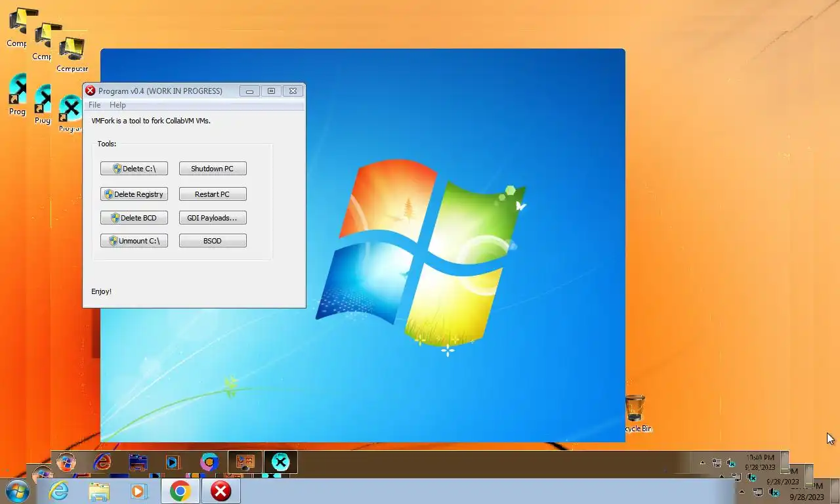Open the File menu in Program window
This screenshot has height=504, width=840.
coord(94,105)
